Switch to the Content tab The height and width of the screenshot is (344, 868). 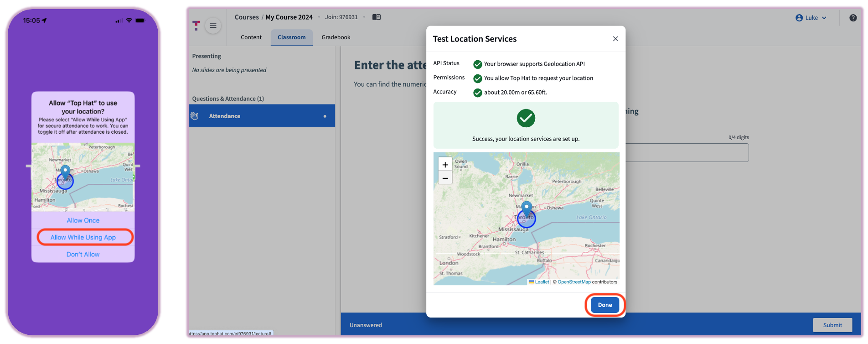pyautogui.click(x=251, y=37)
